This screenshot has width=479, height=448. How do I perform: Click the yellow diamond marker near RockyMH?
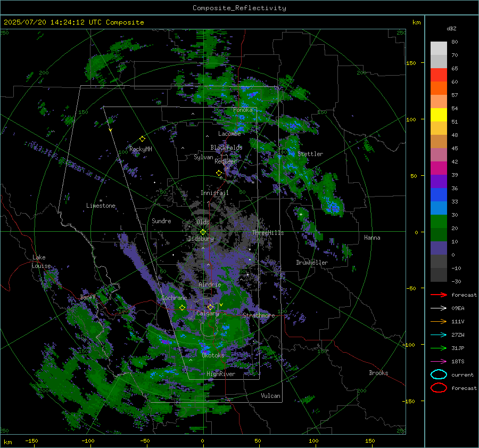142,139
